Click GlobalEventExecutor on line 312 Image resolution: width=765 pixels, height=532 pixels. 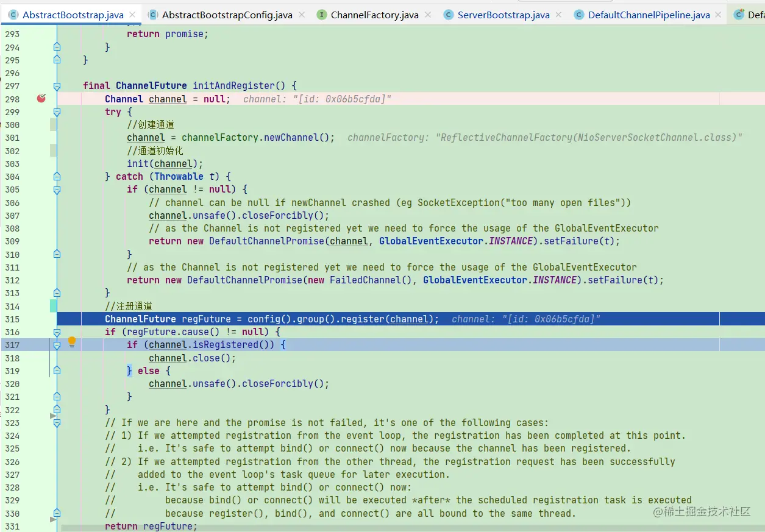click(x=475, y=280)
